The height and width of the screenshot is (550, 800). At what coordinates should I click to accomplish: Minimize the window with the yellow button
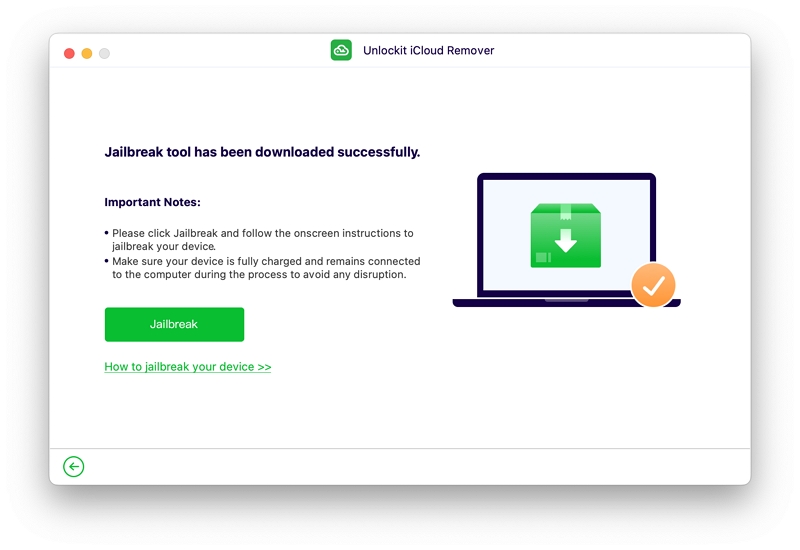(87, 53)
